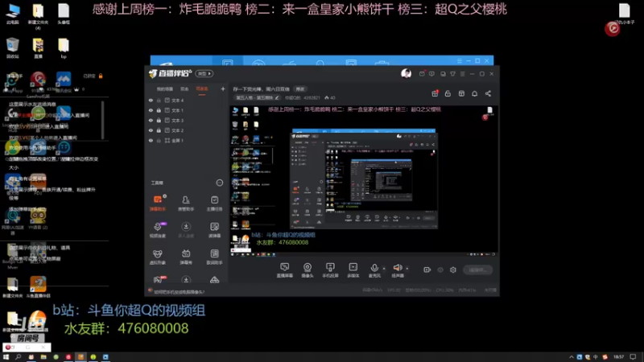The height and width of the screenshot is (362, 644).
Task: Open the 调屏幕 tool icon
Action: pyautogui.click(x=214, y=230)
